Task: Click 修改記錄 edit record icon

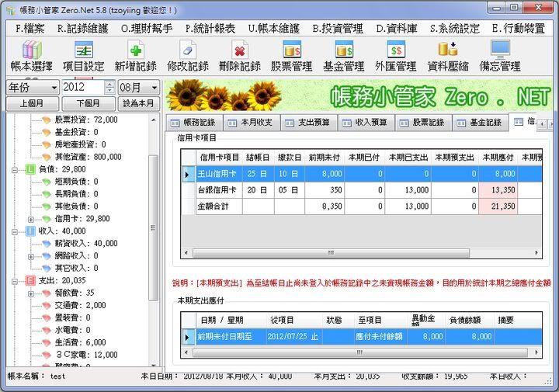Action: [x=188, y=50]
